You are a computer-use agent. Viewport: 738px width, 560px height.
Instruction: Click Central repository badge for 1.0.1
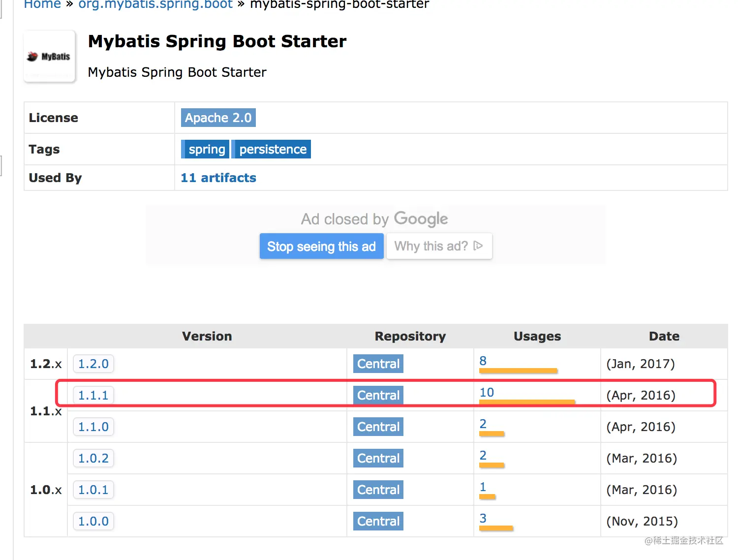click(378, 490)
